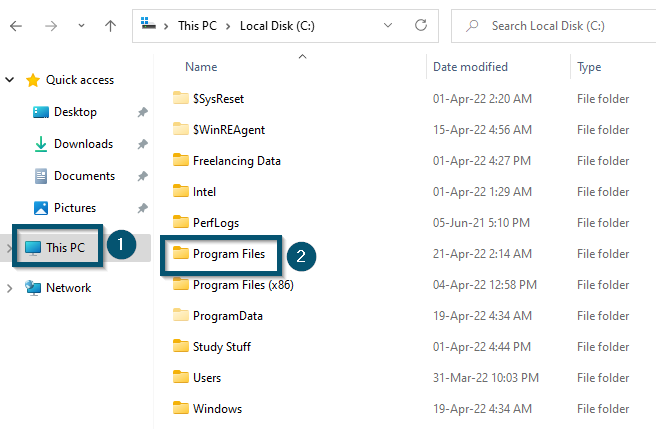
Task: Click the Intel folder icon
Action: (x=181, y=190)
